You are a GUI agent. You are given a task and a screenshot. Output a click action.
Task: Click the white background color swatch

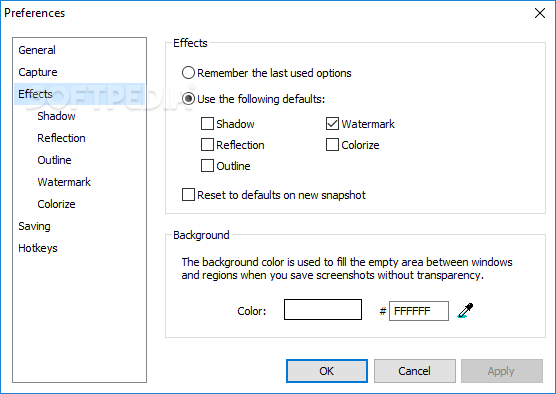click(x=323, y=310)
